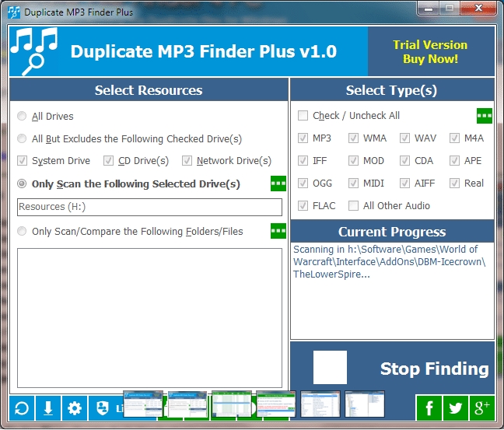Click the music notes magnifier logo
The image size is (504, 430).
34,51
